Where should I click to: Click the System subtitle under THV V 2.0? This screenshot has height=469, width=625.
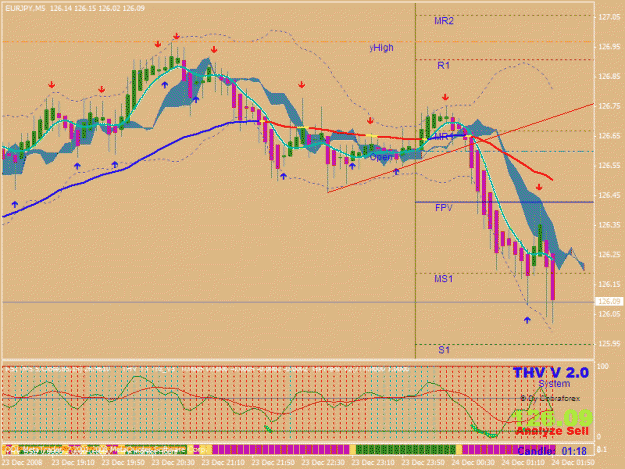tap(554, 384)
